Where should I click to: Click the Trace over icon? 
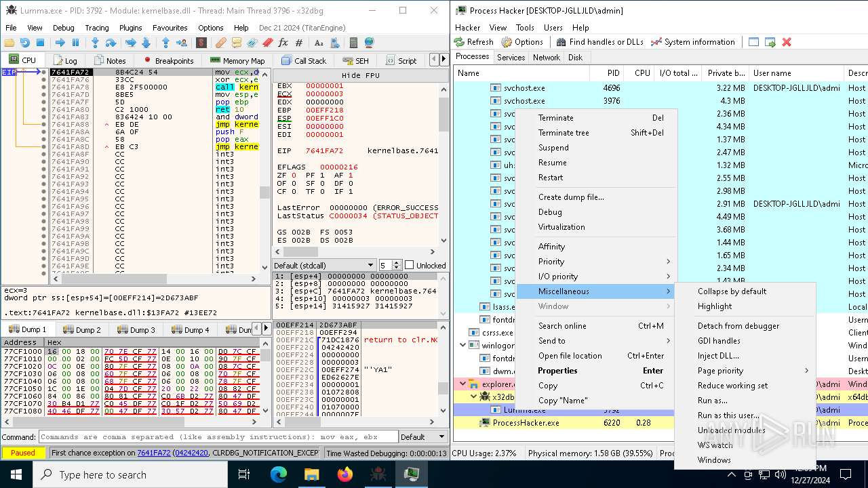[x=146, y=43]
